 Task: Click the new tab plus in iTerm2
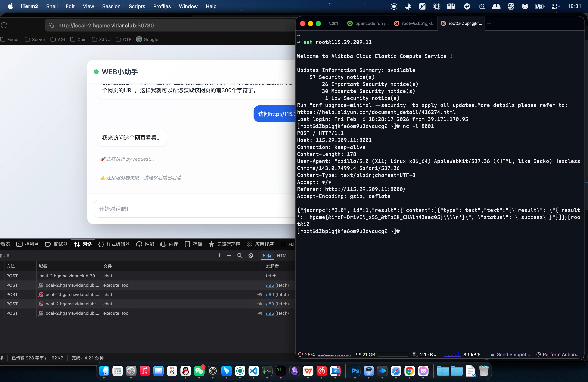pyautogui.click(x=489, y=23)
